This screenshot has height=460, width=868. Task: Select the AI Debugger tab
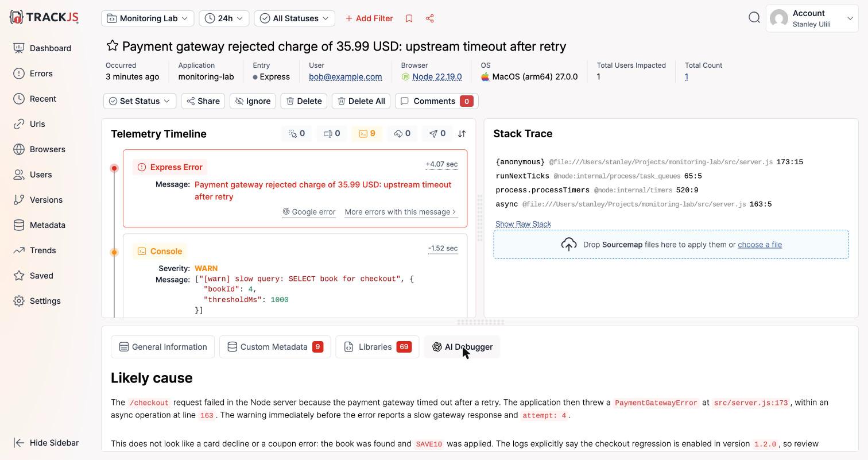pyautogui.click(x=462, y=347)
